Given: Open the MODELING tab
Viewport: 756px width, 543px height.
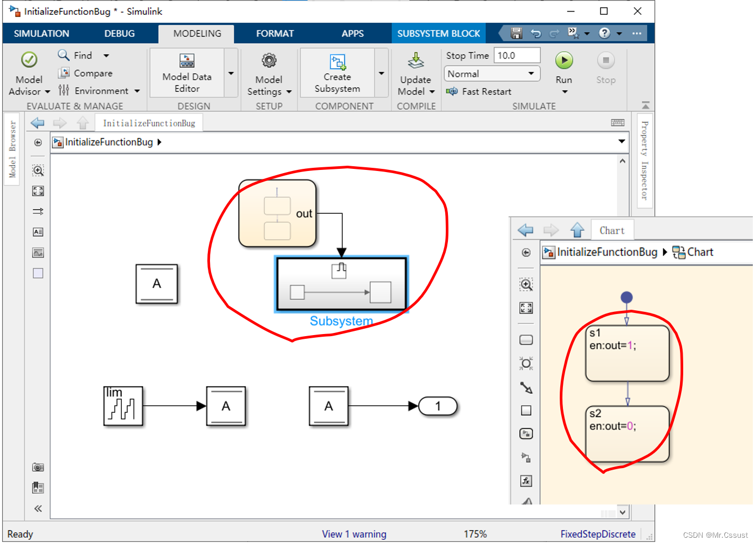Looking at the screenshot, I should (x=197, y=33).
